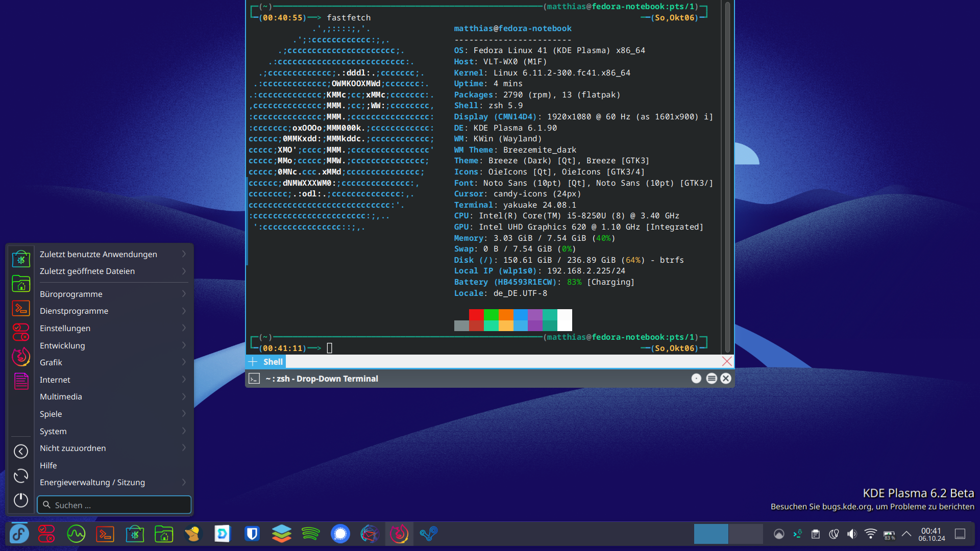Click the Hilfe menu entry
The height and width of the screenshot is (551, 980).
(x=48, y=465)
